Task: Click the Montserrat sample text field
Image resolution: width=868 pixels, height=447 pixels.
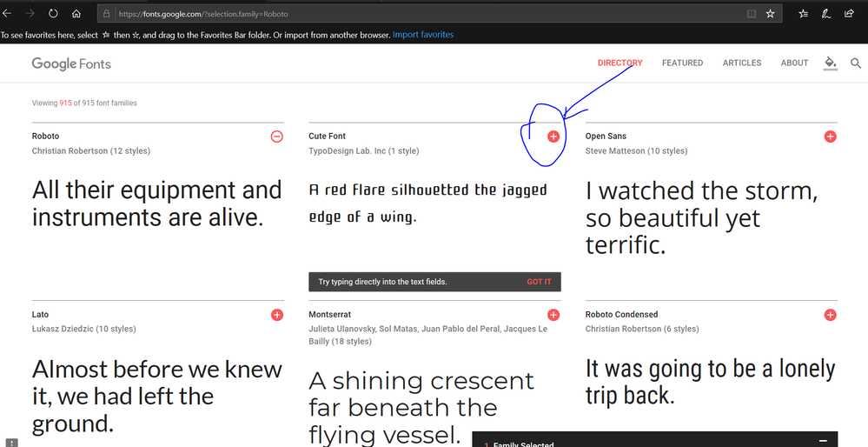Action: (421, 408)
